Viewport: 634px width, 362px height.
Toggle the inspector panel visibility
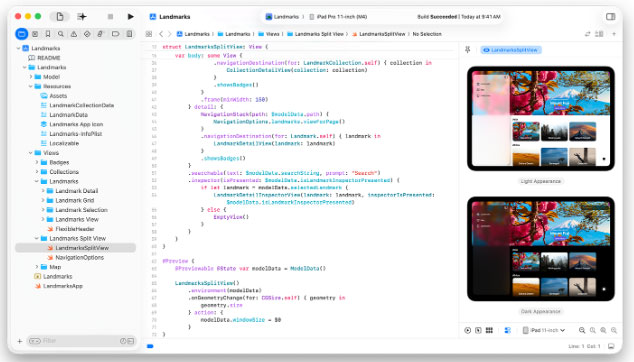[611, 17]
